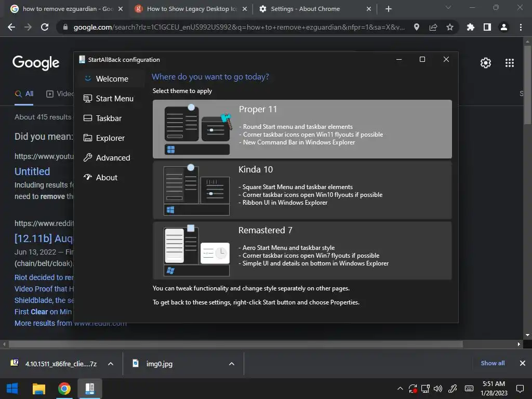Select the All search results tab
532x399 pixels.
pos(24,94)
